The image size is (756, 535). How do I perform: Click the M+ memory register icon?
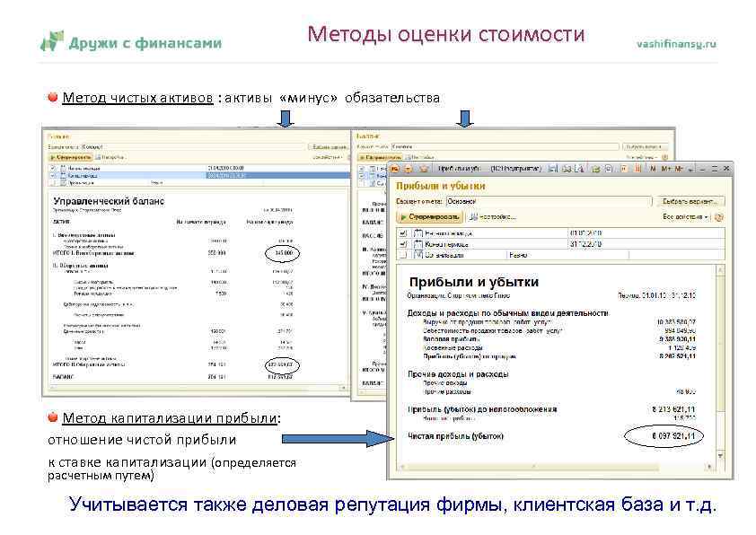pyautogui.click(x=667, y=168)
